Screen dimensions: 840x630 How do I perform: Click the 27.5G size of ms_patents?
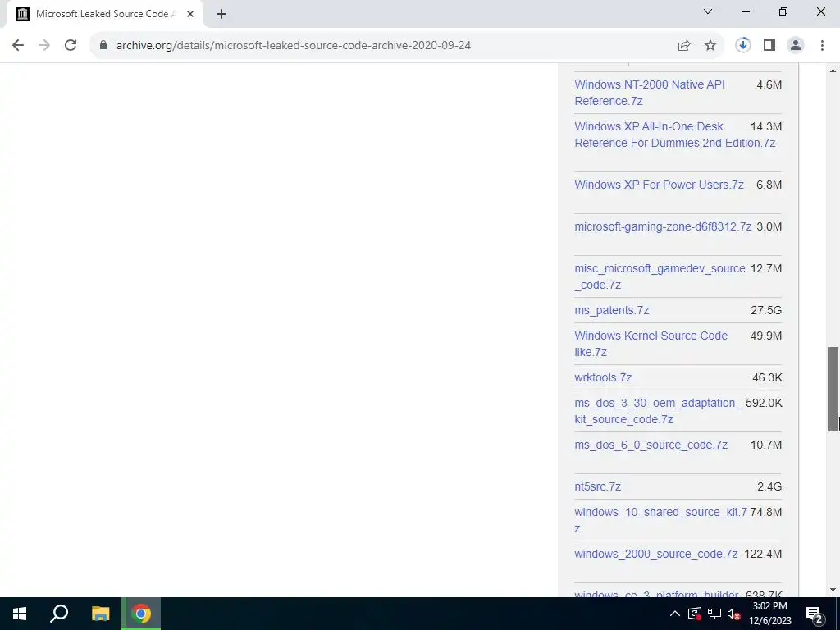pos(766,310)
